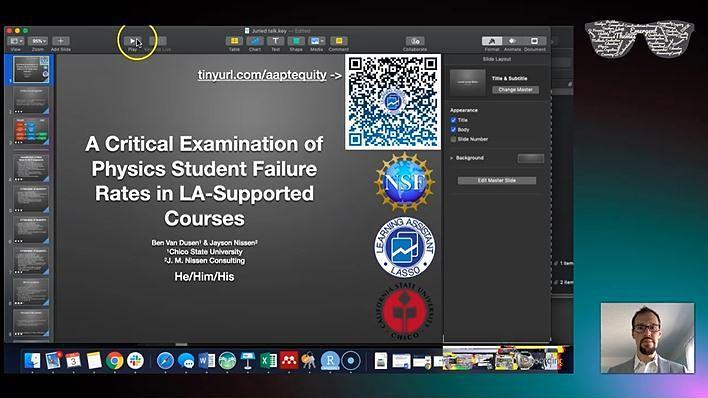
Task: Open the Background color swatch
Action: tap(531, 158)
